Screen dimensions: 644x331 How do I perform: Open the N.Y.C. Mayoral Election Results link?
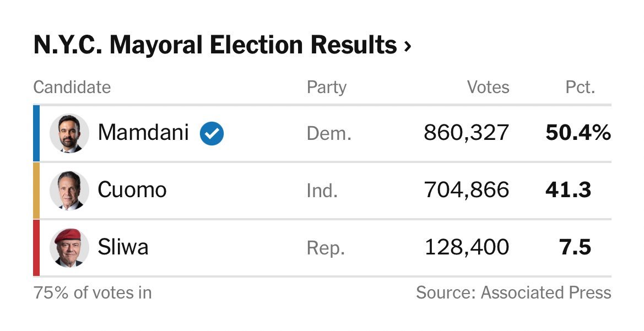tap(215, 45)
